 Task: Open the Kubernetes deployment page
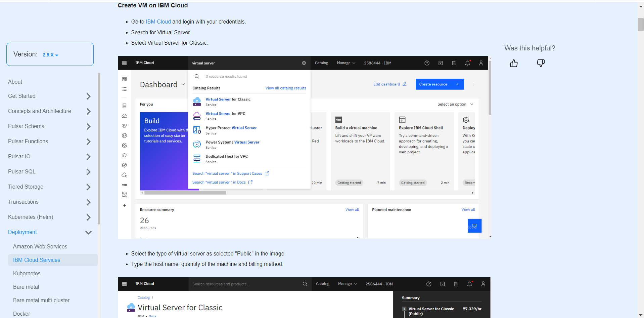click(x=27, y=273)
